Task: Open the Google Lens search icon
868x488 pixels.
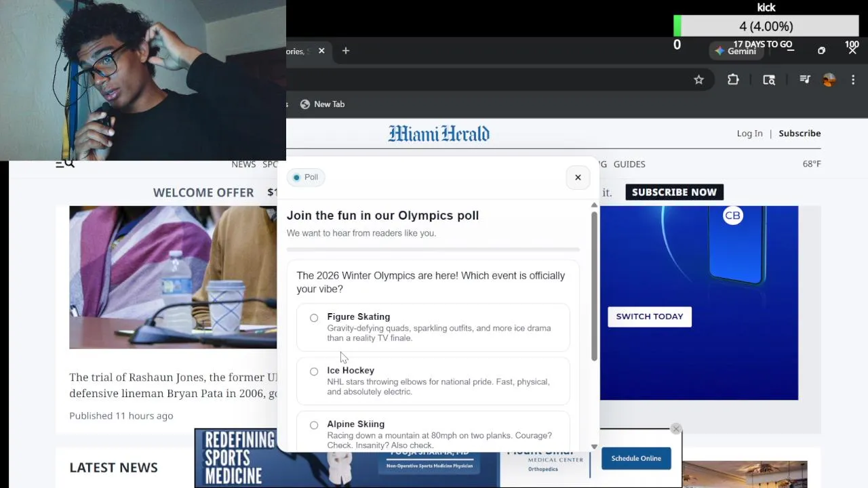Action: 769,80
